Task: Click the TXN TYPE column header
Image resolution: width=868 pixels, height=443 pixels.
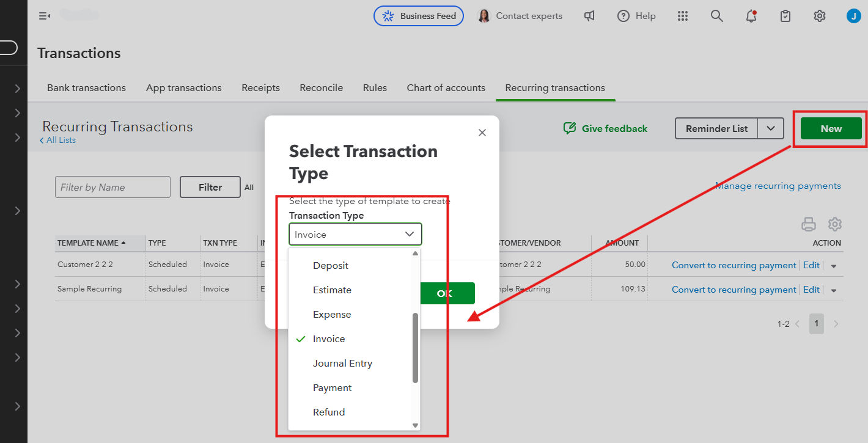Action: [x=220, y=243]
